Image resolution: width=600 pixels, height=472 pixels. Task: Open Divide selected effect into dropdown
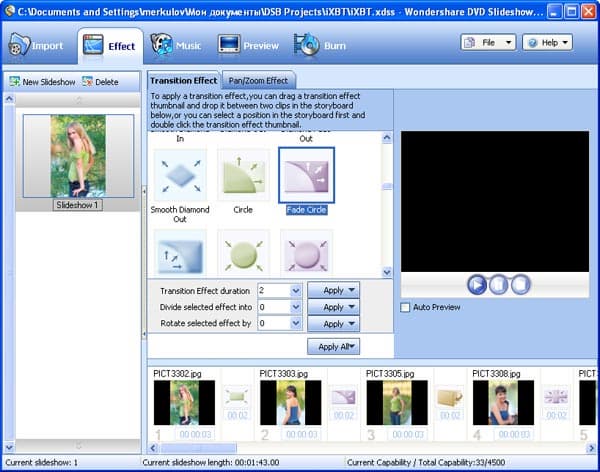pyautogui.click(x=295, y=307)
